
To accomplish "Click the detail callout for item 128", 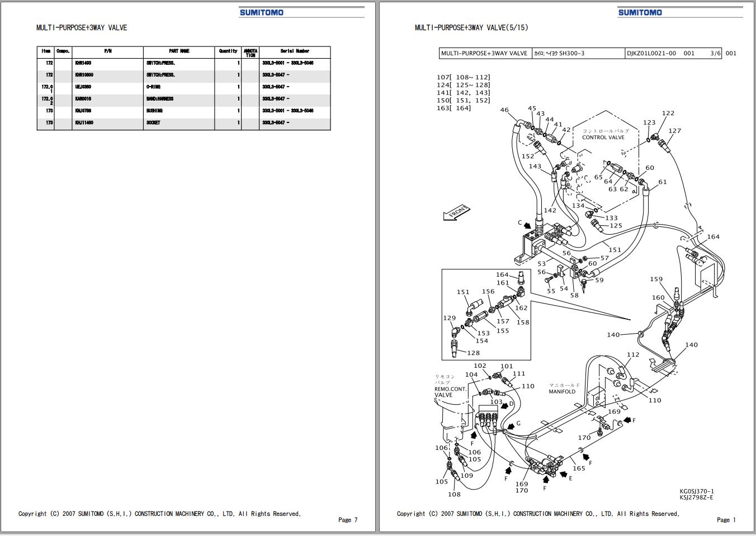I will [473, 353].
